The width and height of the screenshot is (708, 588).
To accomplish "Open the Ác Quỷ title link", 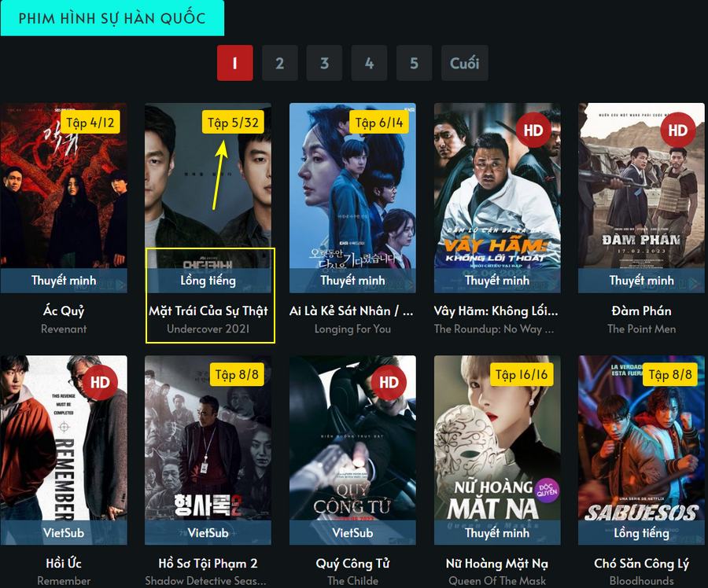I will pos(64,311).
